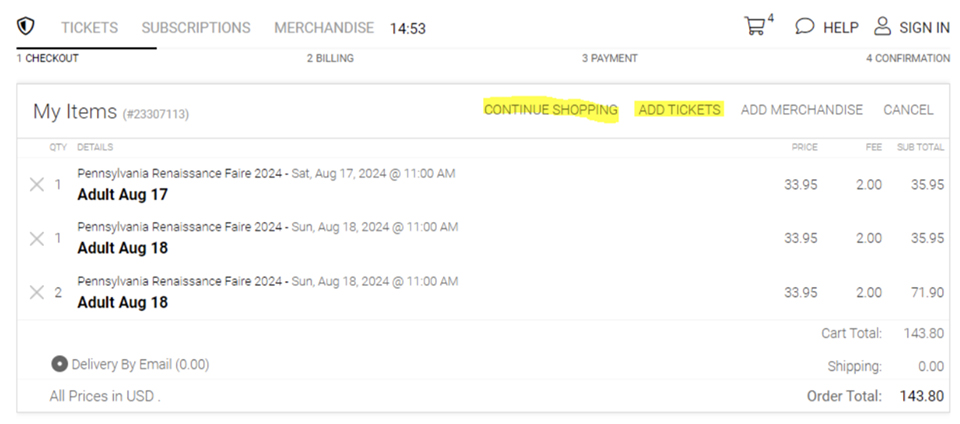Remove the two Adult Aug 18 tickets
This screenshot has height=424, width=960.
coord(37,292)
